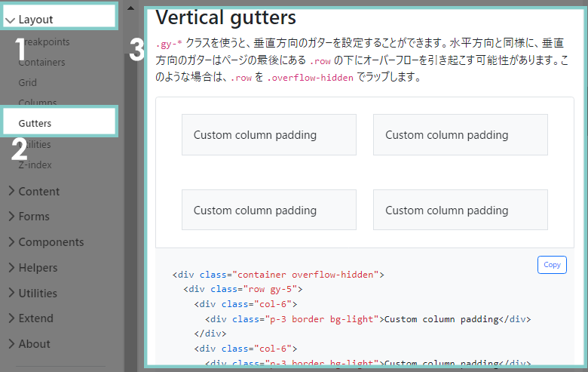
Task: Open the Columns sidebar link
Action: click(38, 103)
